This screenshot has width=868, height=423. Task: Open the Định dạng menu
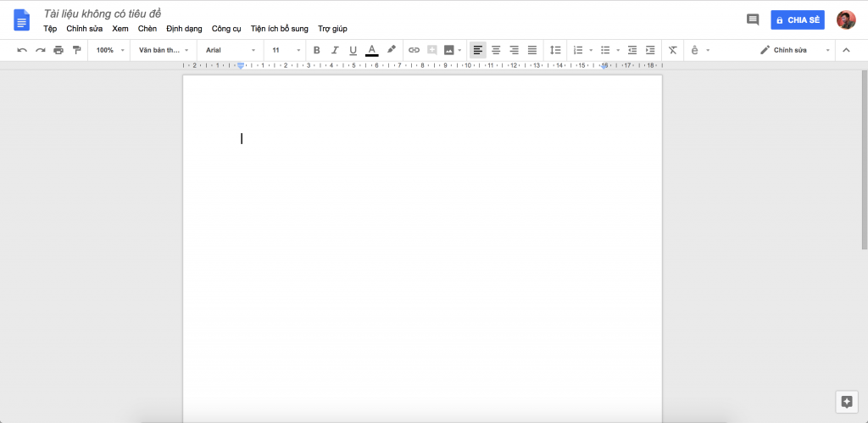point(184,29)
